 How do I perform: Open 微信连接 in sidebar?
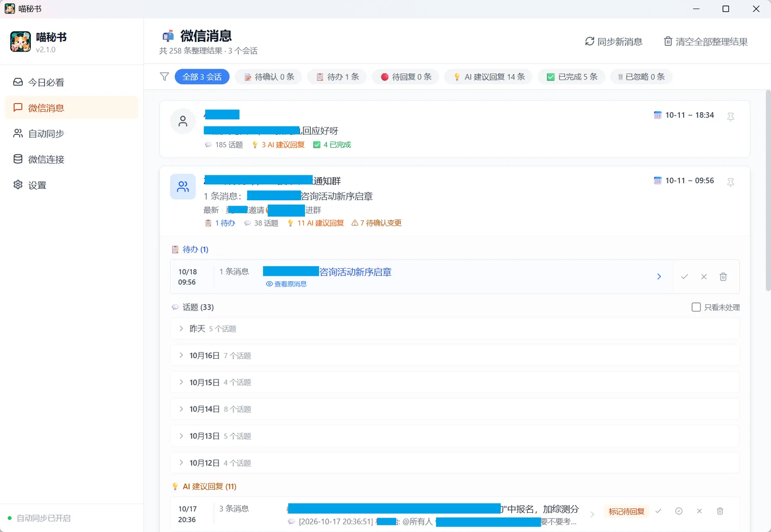[x=71, y=159]
